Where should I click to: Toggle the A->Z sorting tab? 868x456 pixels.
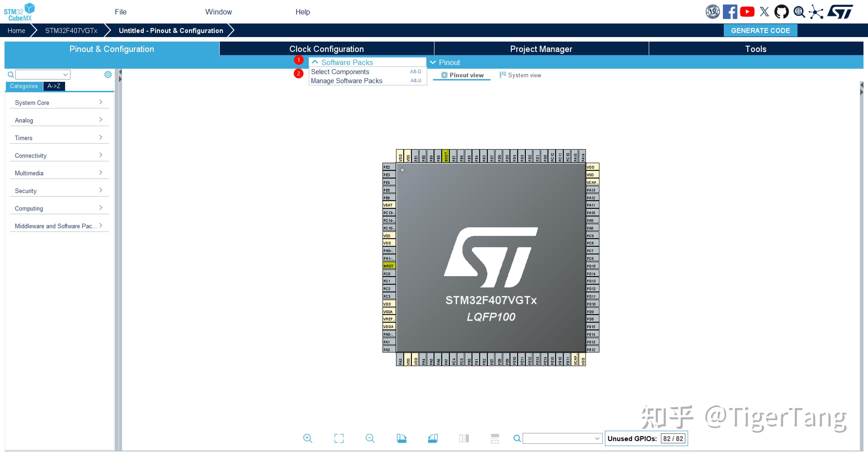[x=54, y=86]
